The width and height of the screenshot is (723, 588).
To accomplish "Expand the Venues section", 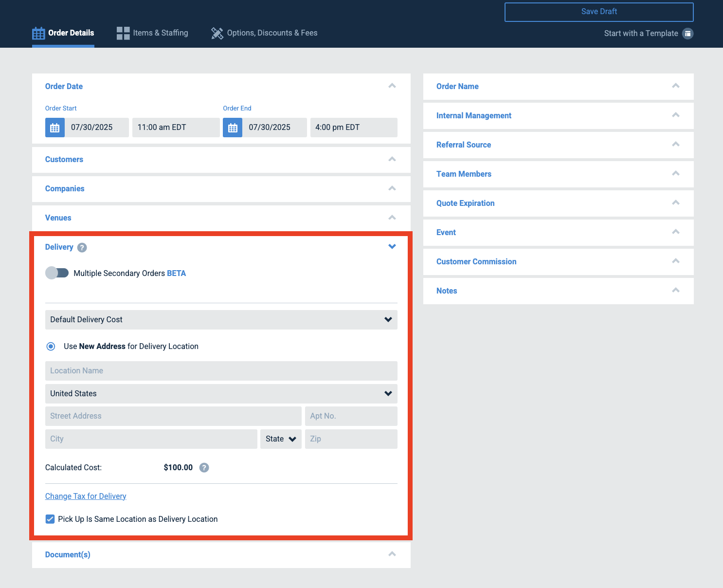I will (221, 218).
